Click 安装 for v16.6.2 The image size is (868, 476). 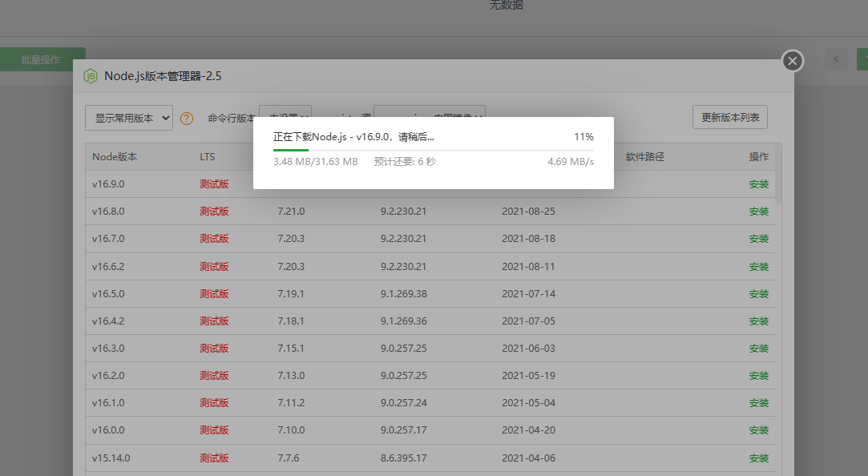tap(758, 266)
